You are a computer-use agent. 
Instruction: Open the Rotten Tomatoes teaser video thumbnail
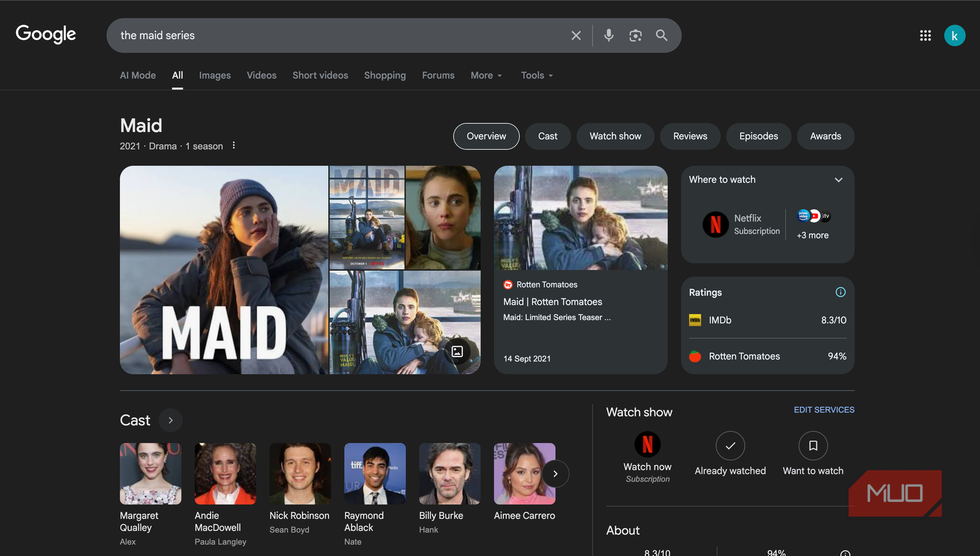tap(580, 218)
